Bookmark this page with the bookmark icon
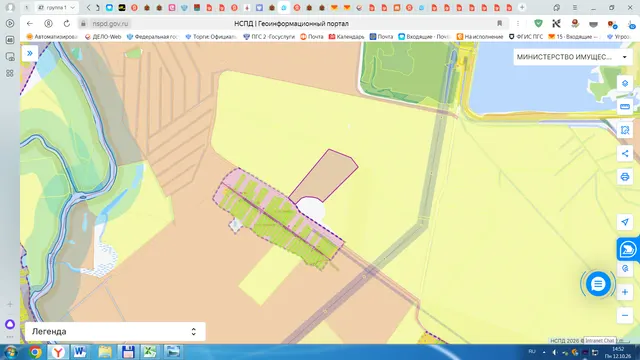 click(499, 24)
